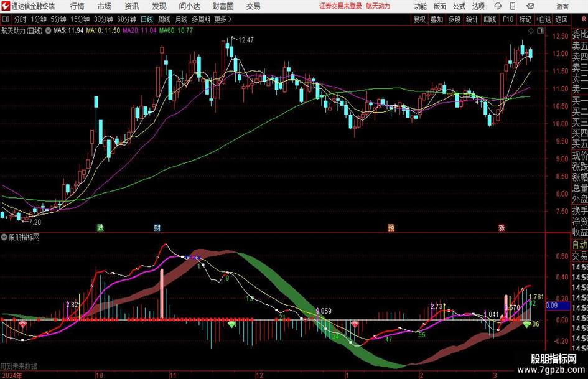Select the 日线 daily period tab
This screenshot has width=588, height=379.
tap(147, 19)
